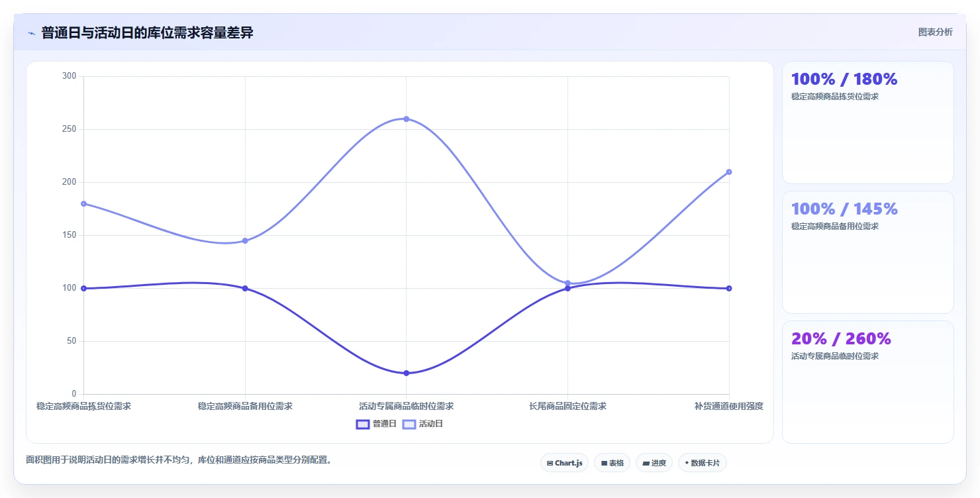This screenshot has height=498, width=980.
Task: Select the Chart.js chip
Action: click(564, 463)
